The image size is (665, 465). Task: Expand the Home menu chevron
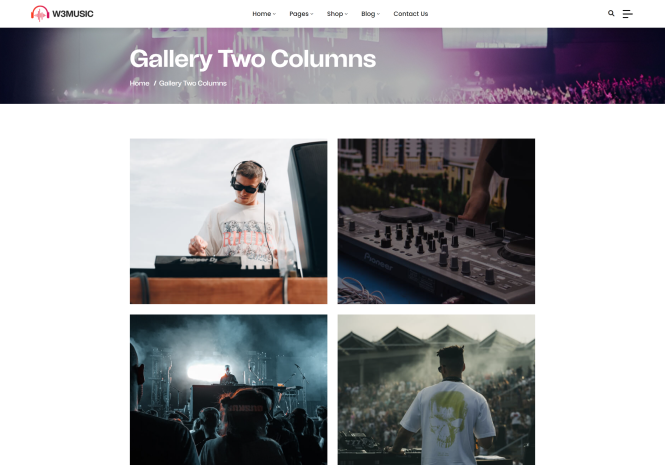click(x=274, y=14)
